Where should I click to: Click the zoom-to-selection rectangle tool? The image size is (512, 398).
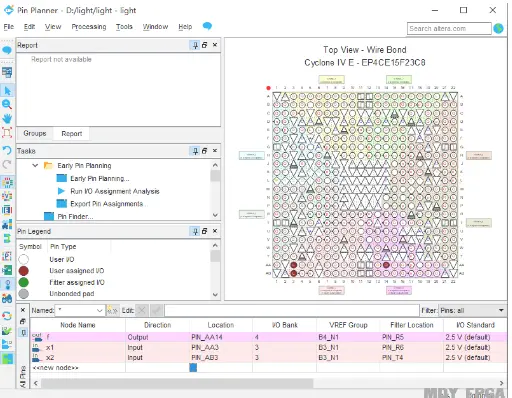(x=7, y=133)
